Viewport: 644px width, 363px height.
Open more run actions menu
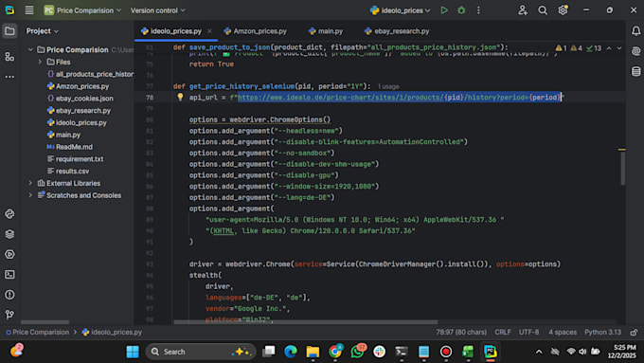click(478, 10)
